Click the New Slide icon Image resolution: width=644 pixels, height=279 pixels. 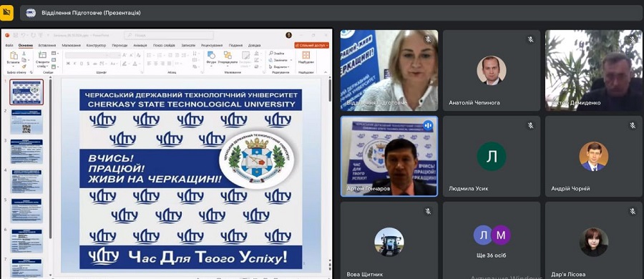[x=42, y=54]
